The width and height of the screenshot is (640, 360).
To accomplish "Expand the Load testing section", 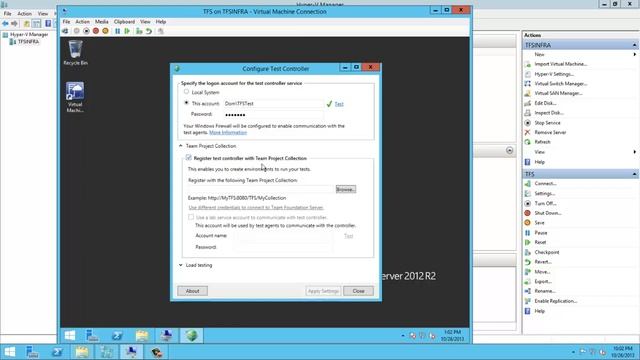I will tap(181, 265).
